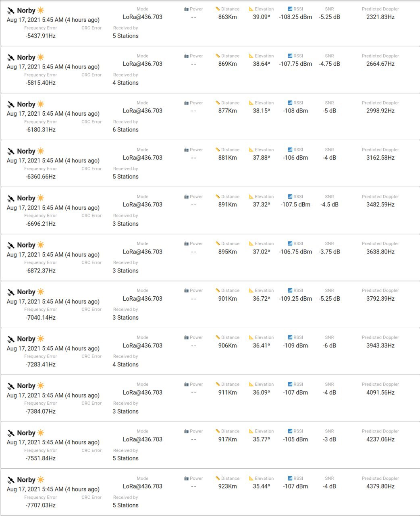
Task: Click the RSSI signal icon above -105 dBm
Action: point(290,431)
